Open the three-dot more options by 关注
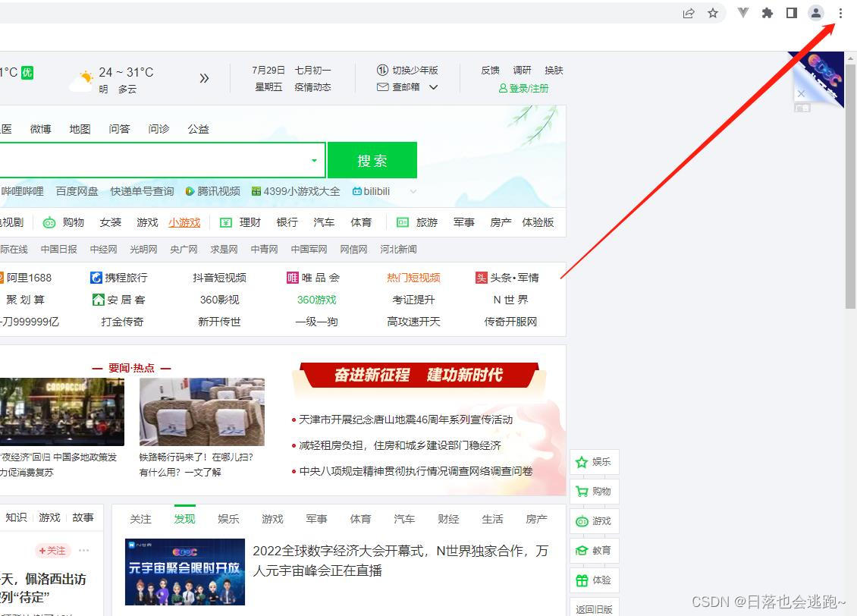Viewport: 857px width, 616px height. [83, 551]
